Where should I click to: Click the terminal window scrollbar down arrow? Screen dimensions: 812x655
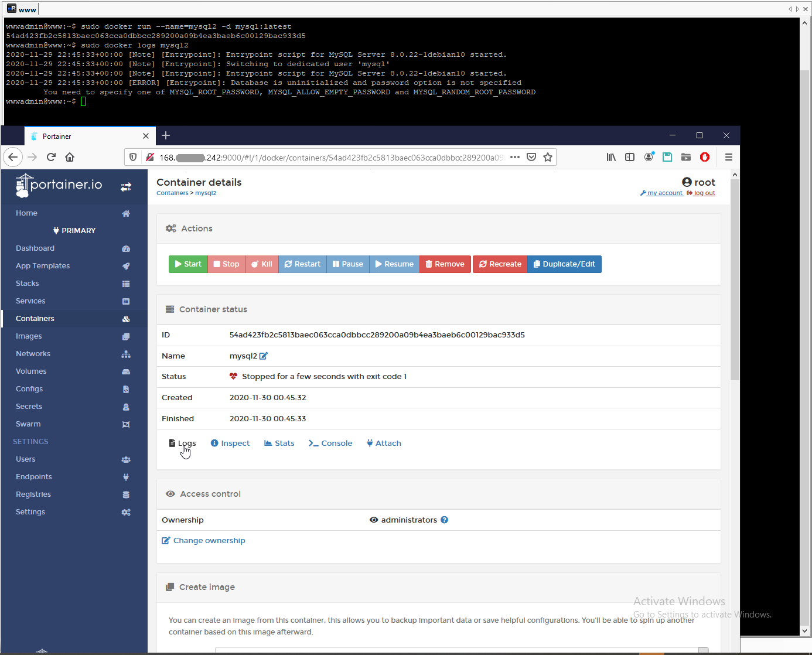(x=804, y=631)
